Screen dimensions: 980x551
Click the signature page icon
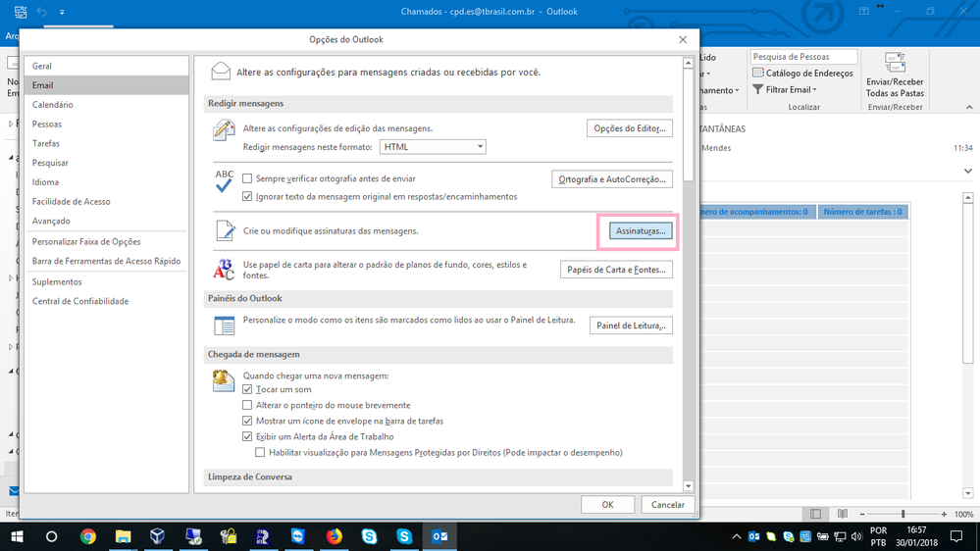225,230
